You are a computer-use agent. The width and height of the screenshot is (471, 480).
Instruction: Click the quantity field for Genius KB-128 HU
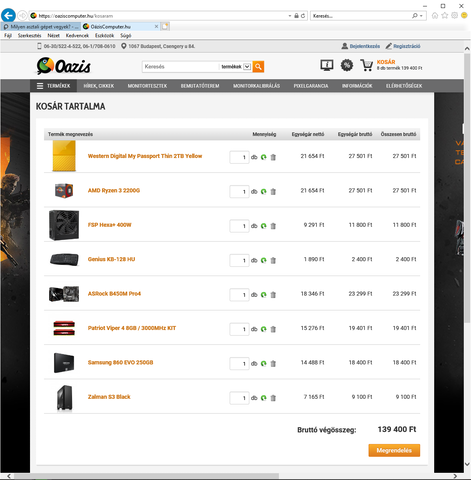[x=239, y=260]
